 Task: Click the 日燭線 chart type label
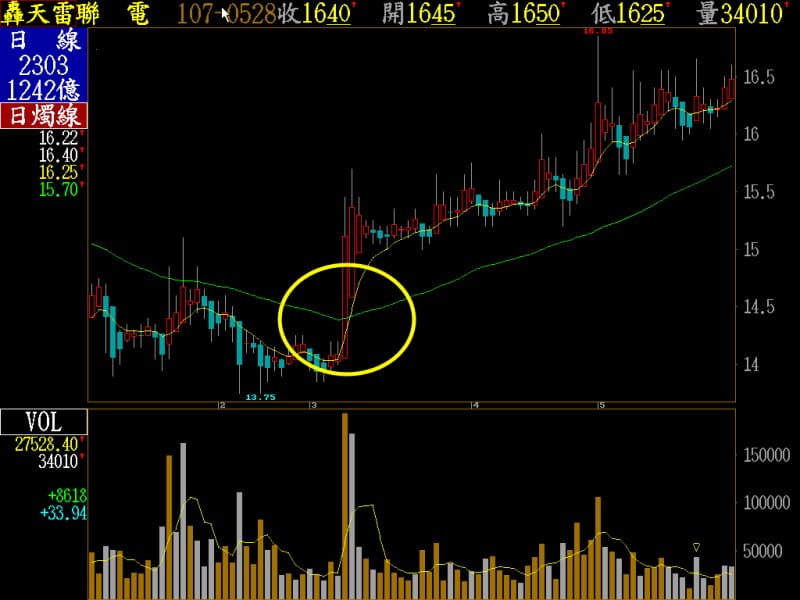click(44, 114)
